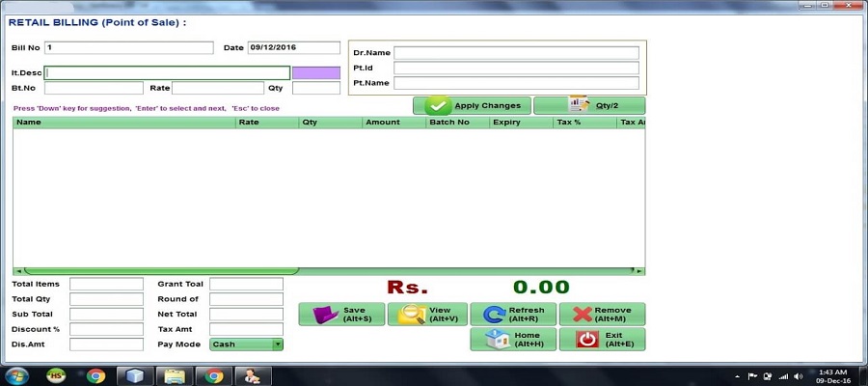Image resolution: width=868 pixels, height=386 pixels.
Task: Click the purple box beside It.Desc
Action: coord(316,72)
